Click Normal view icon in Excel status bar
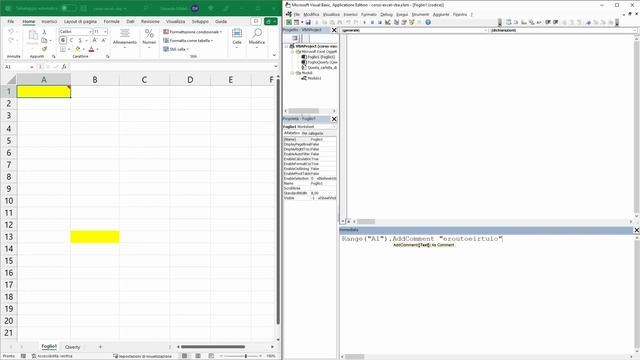The height and width of the screenshot is (360, 640). pos(184,356)
